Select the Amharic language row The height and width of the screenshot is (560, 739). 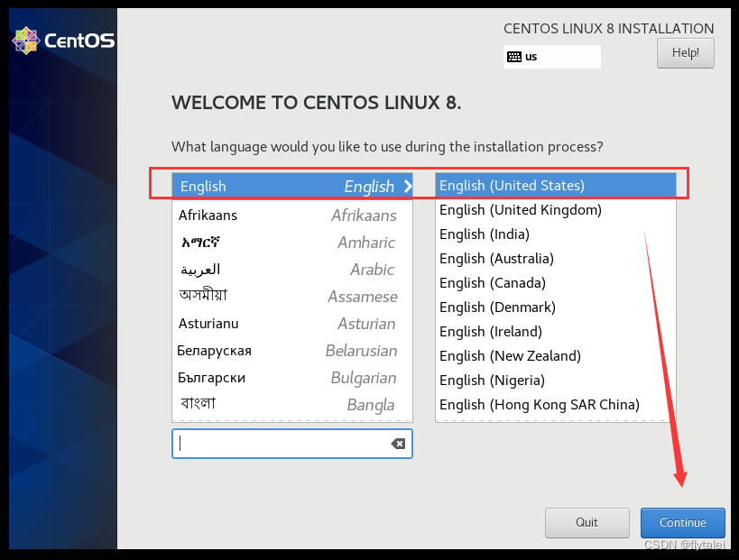(x=292, y=243)
